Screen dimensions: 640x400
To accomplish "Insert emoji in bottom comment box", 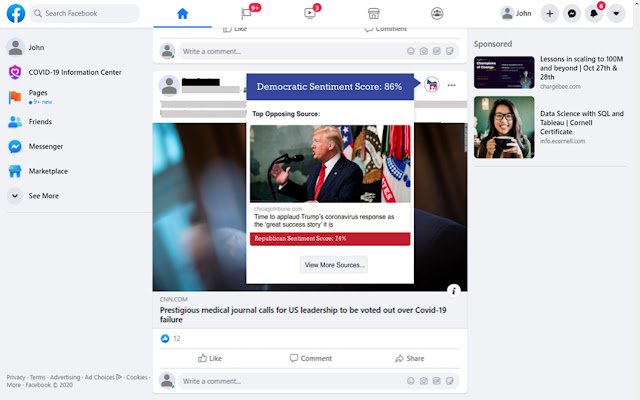I will 411,381.
